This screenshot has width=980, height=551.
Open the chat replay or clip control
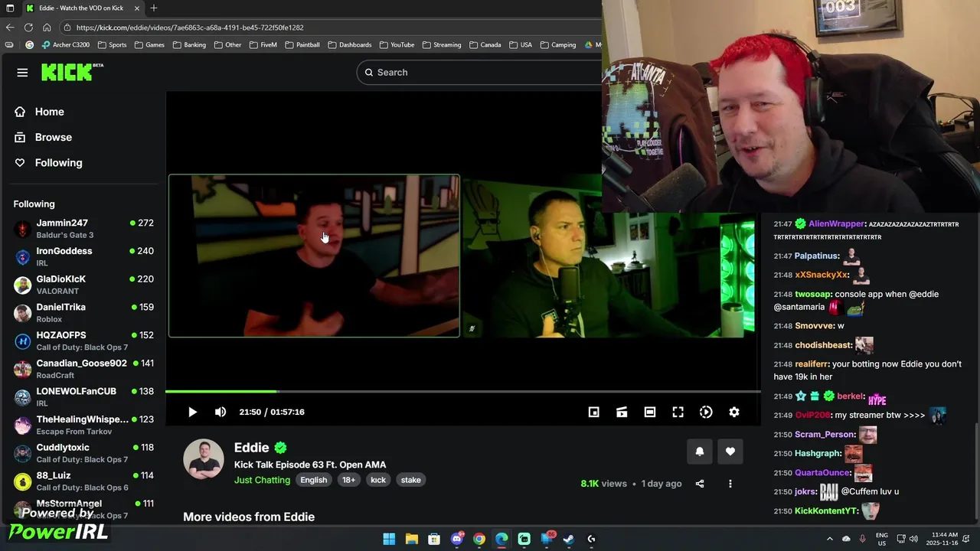pyautogui.click(x=622, y=412)
